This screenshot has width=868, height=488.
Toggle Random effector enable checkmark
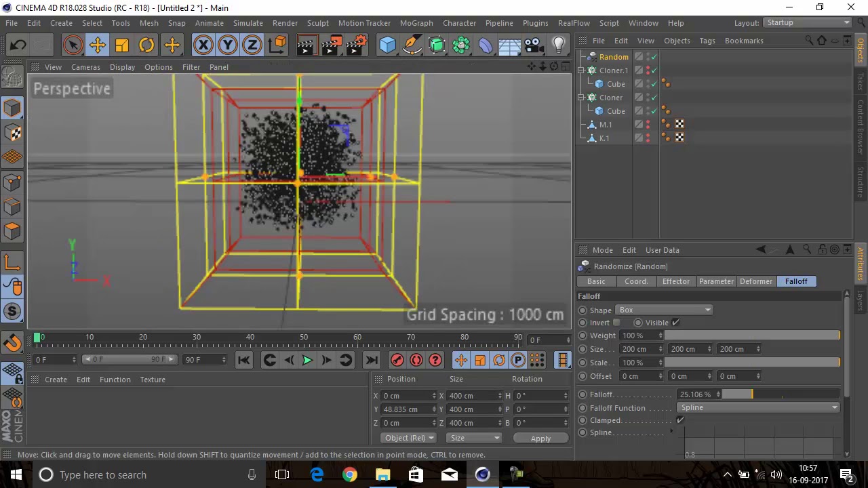point(654,57)
